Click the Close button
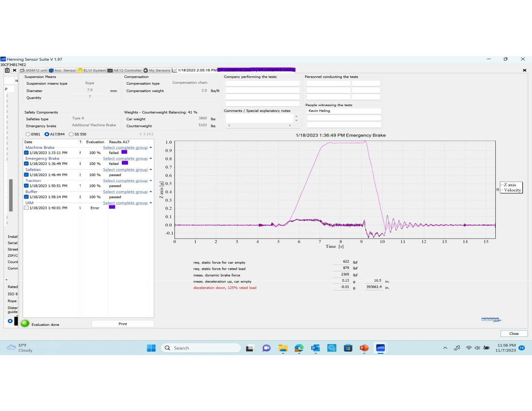 [514, 333]
